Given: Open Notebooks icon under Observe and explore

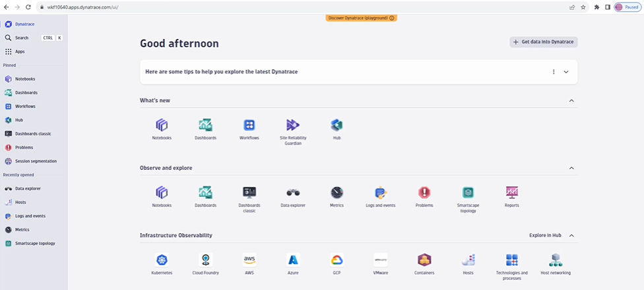Looking at the screenshot, I should 162,192.
